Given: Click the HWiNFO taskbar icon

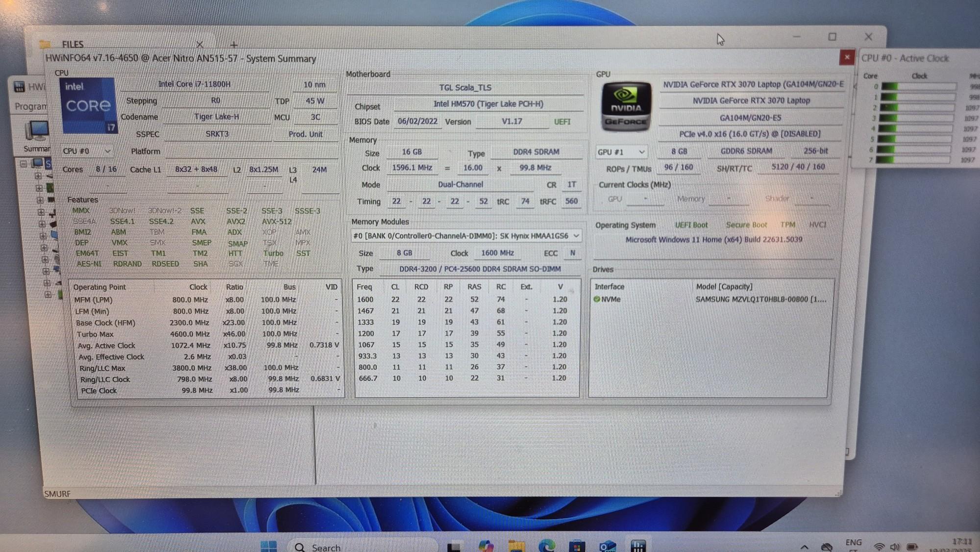Looking at the screenshot, I should (x=638, y=546).
